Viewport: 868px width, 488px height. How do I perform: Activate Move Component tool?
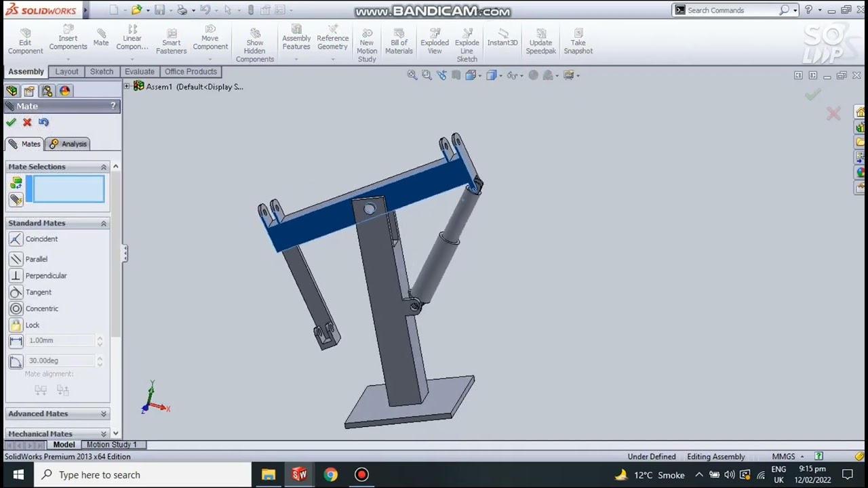210,37
